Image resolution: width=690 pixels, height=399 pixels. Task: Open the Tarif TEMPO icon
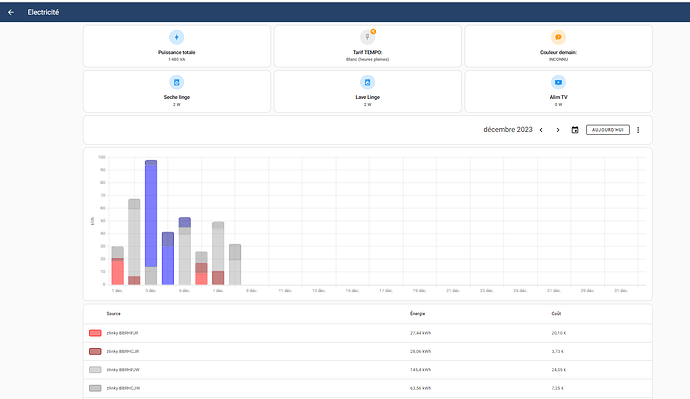pos(367,37)
